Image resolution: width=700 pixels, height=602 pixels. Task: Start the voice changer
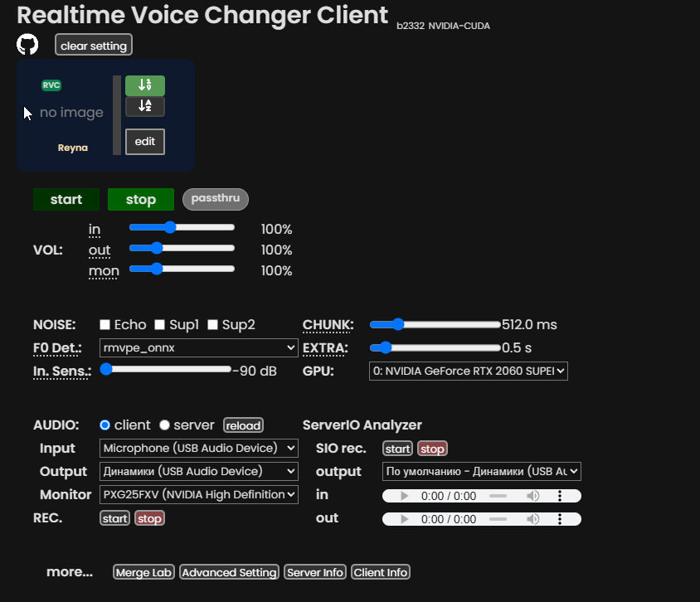point(66,199)
